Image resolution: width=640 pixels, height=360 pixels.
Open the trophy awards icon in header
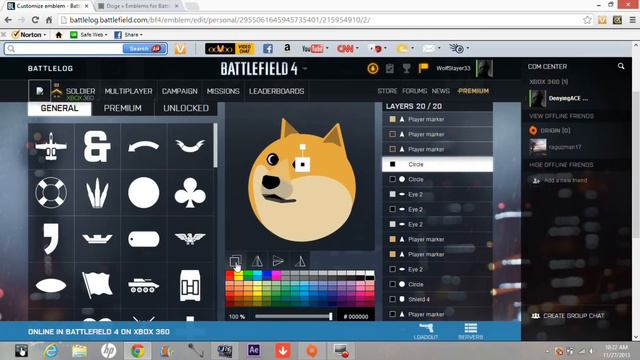tap(406, 68)
